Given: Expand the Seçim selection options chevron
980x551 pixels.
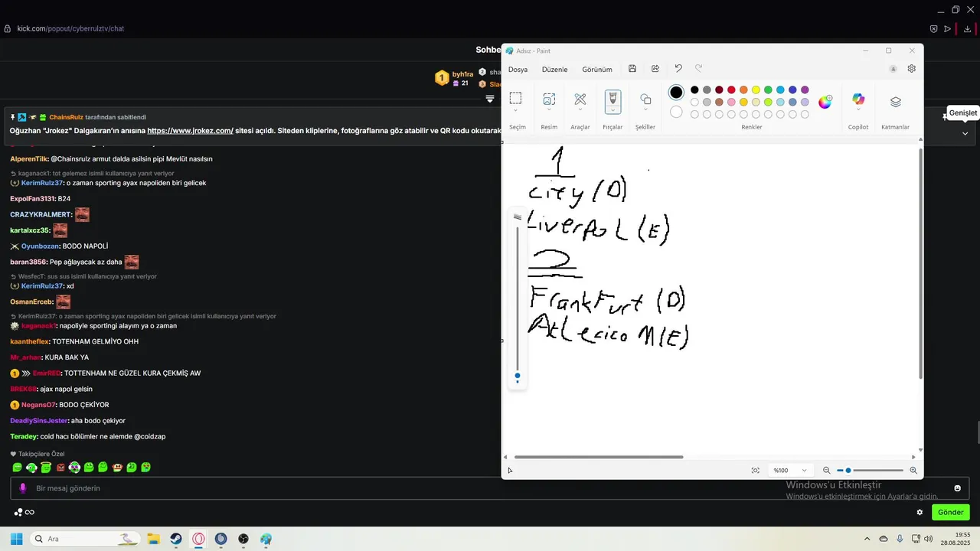Looking at the screenshot, I should [516, 111].
